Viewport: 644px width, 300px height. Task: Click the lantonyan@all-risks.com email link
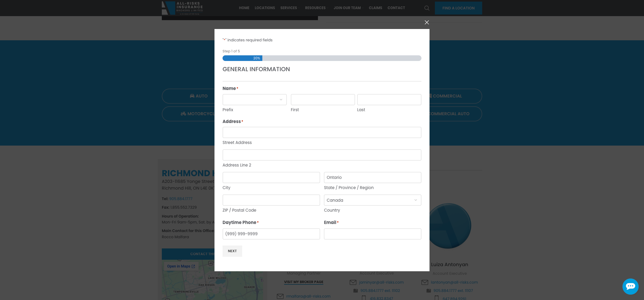[x=454, y=282]
